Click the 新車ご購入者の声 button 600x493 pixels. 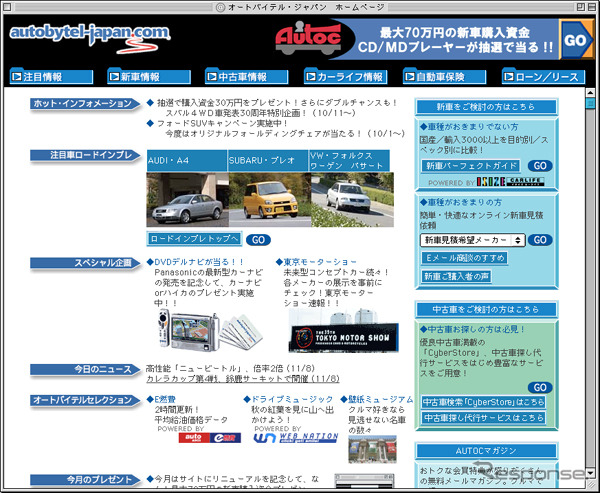tap(456, 276)
